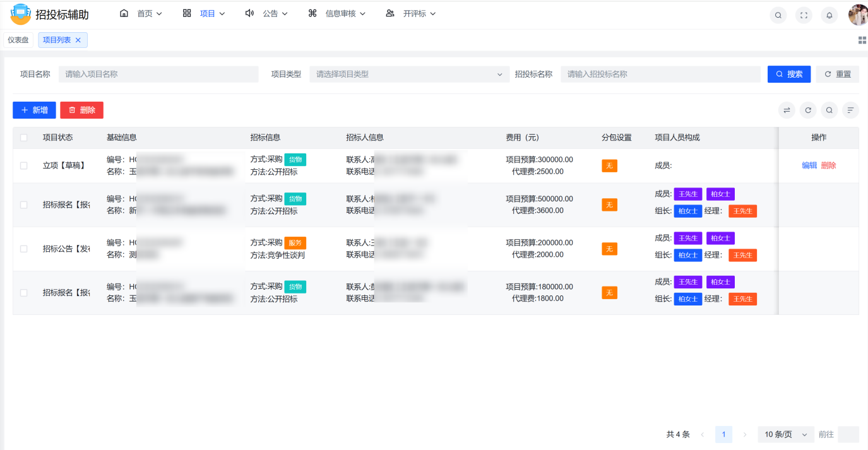Enter fullscreen mode via the header icon
The height and width of the screenshot is (450, 868).
(803, 15)
